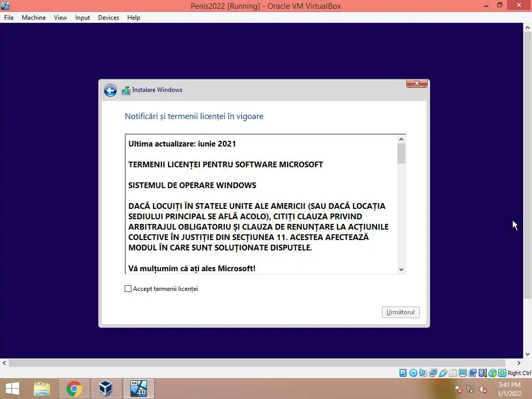Click the network tray icon
The width and height of the screenshot is (532, 399).
(x=471, y=389)
